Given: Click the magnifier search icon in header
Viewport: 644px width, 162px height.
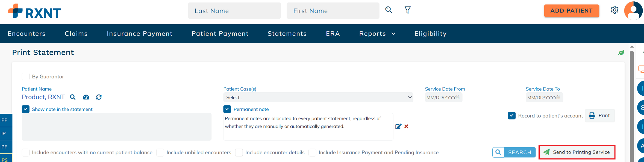Looking at the screenshot, I should point(389,10).
